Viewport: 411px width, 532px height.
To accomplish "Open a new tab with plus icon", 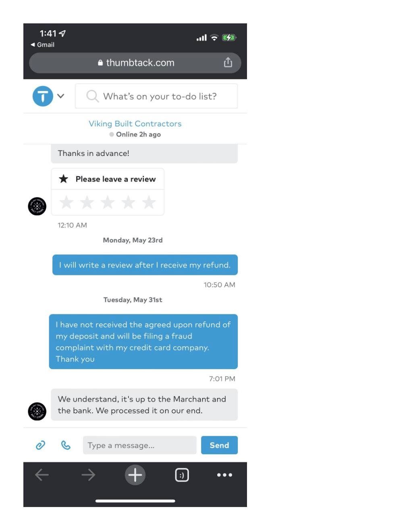I will coord(135,475).
